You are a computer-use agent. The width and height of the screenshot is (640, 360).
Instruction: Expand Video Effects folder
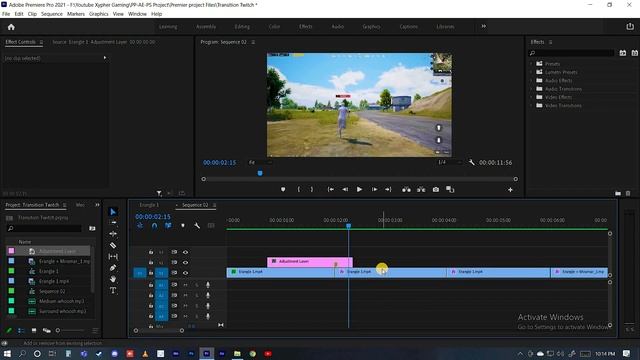pyautogui.click(x=531, y=97)
